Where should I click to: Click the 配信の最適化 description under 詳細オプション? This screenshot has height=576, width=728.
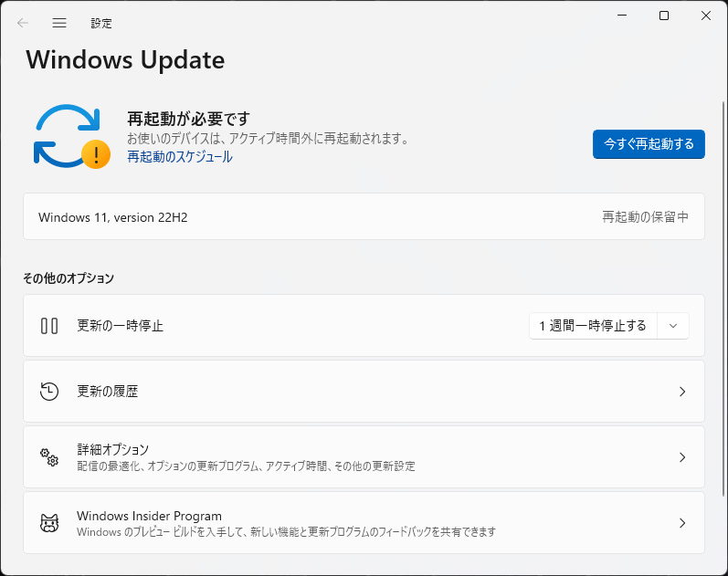[246, 466]
